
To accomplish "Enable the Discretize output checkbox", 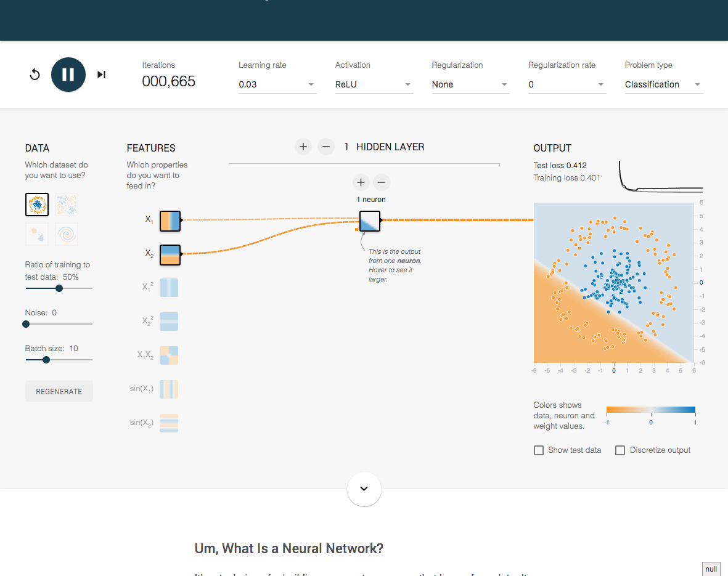I will [620, 450].
